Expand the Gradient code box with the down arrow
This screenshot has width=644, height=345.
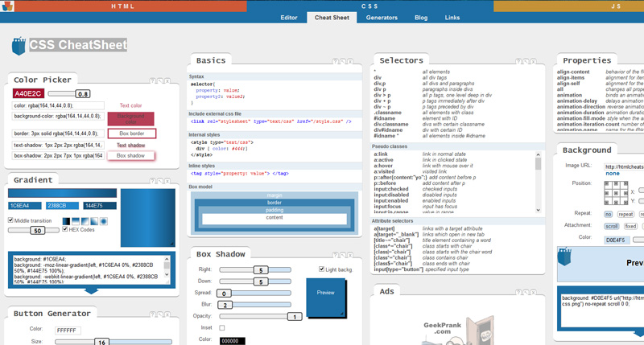point(91,291)
